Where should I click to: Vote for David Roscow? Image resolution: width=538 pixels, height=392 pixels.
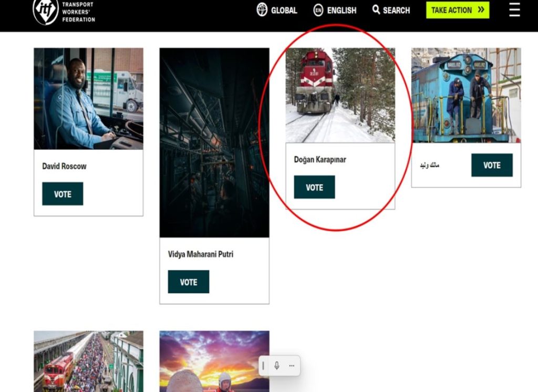click(x=63, y=194)
